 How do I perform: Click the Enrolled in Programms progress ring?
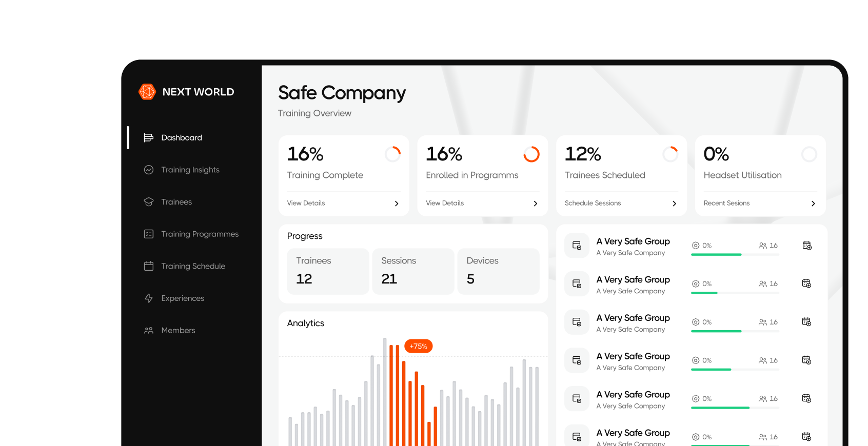point(531,154)
